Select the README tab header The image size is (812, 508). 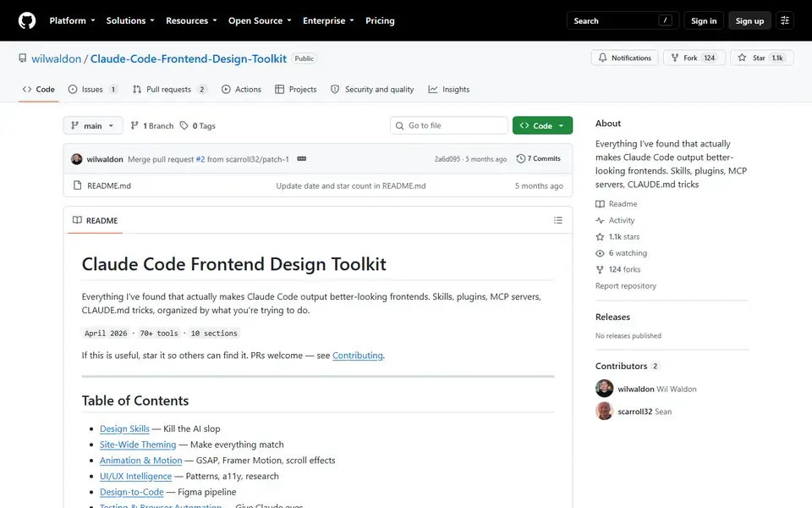point(96,220)
